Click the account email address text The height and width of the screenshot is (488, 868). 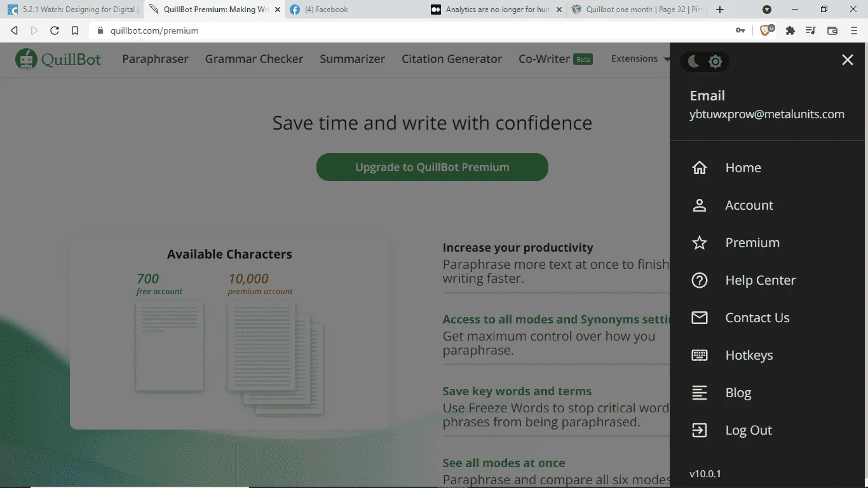[767, 114]
